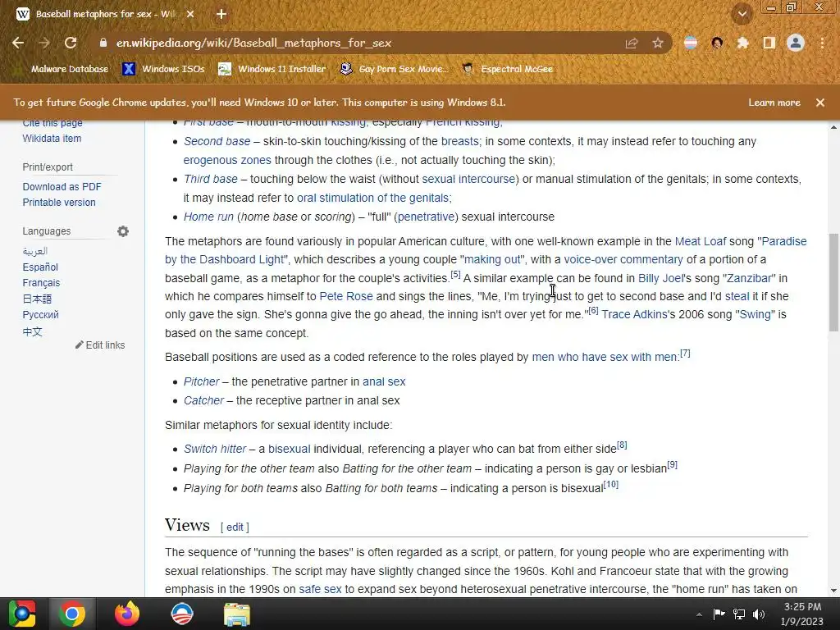Open citation reference [7]
The width and height of the screenshot is (840, 630).
pyautogui.click(x=685, y=354)
